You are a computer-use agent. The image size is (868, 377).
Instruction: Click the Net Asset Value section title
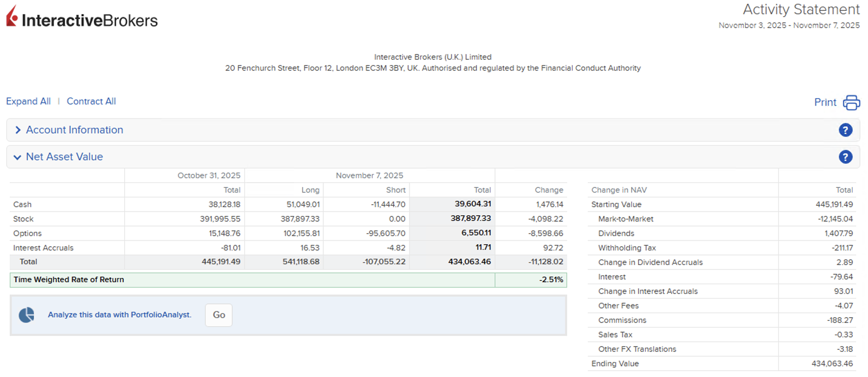[x=65, y=157]
